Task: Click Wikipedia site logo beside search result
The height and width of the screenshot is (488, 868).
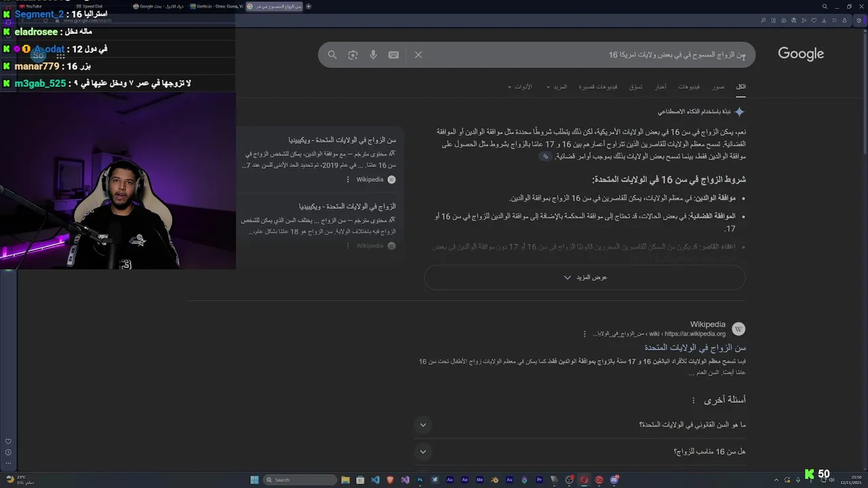Action: point(738,329)
